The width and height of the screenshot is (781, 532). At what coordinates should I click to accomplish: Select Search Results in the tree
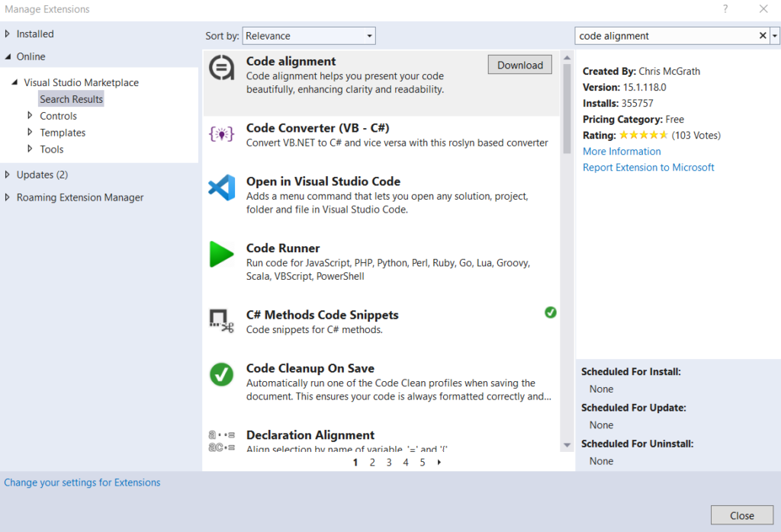71,99
